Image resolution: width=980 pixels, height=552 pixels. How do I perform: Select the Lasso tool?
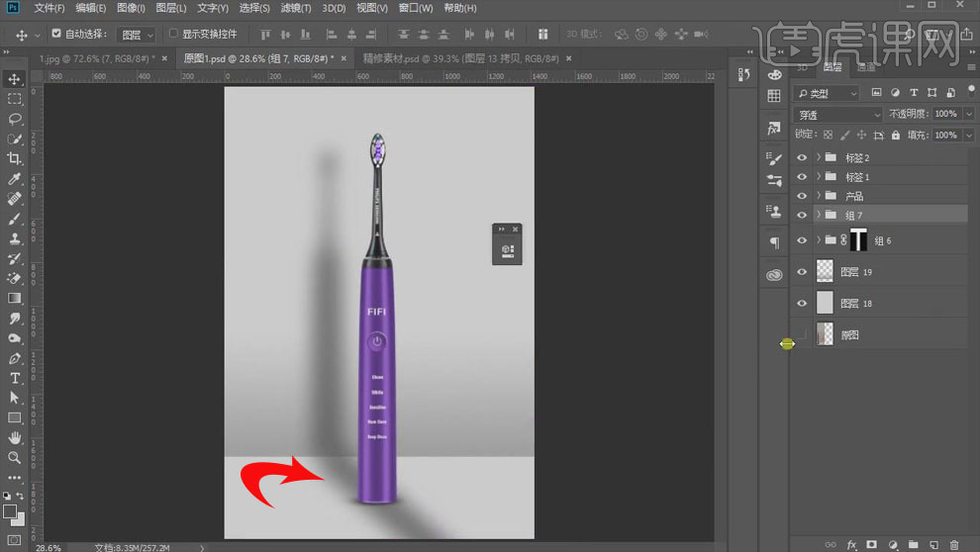tap(15, 119)
